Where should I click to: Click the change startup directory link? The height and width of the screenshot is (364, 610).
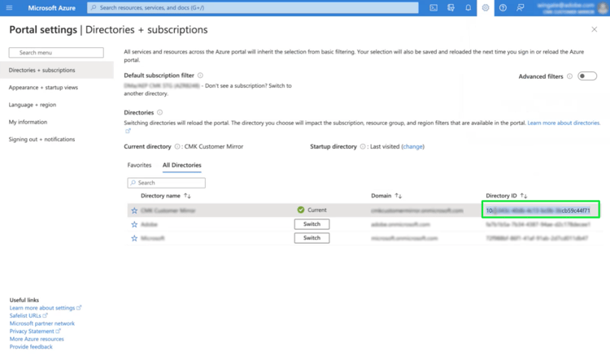click(x=412, y=146)
